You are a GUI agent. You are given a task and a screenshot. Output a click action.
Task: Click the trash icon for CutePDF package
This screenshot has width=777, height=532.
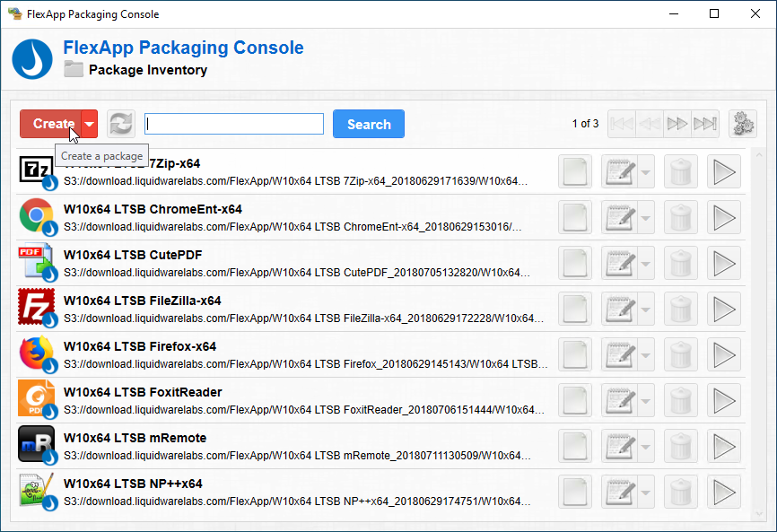point(681,263)
